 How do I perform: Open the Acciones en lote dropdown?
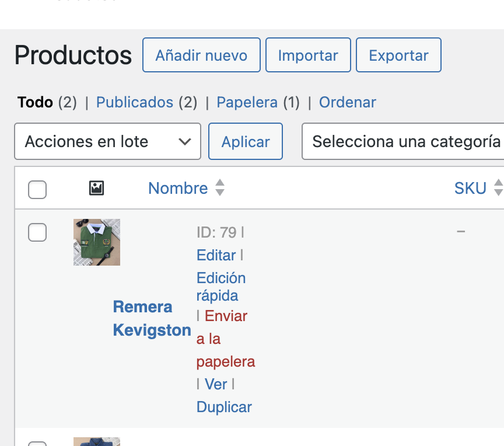108,141
